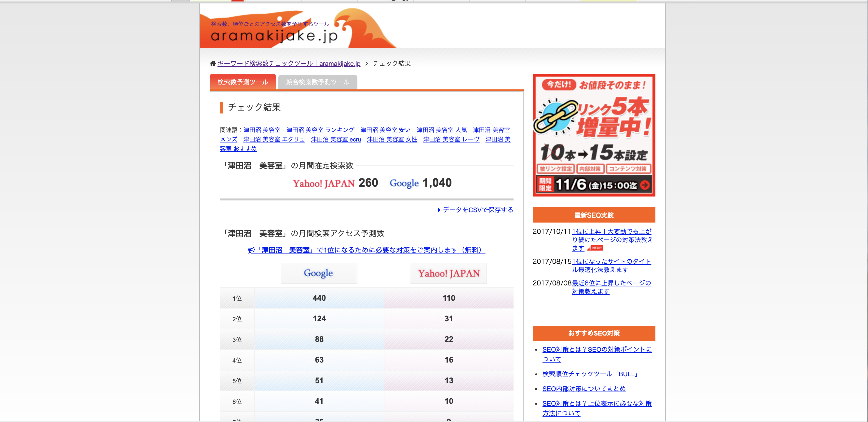Open related keyword 津田沼 美容室 エクリュ
Viewport: 868px width, 422px height.
tap(274, 139)
